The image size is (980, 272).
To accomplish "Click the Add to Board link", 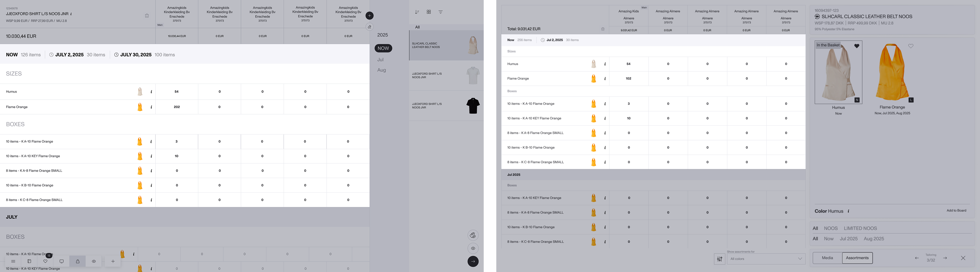I will coord(956,211).
